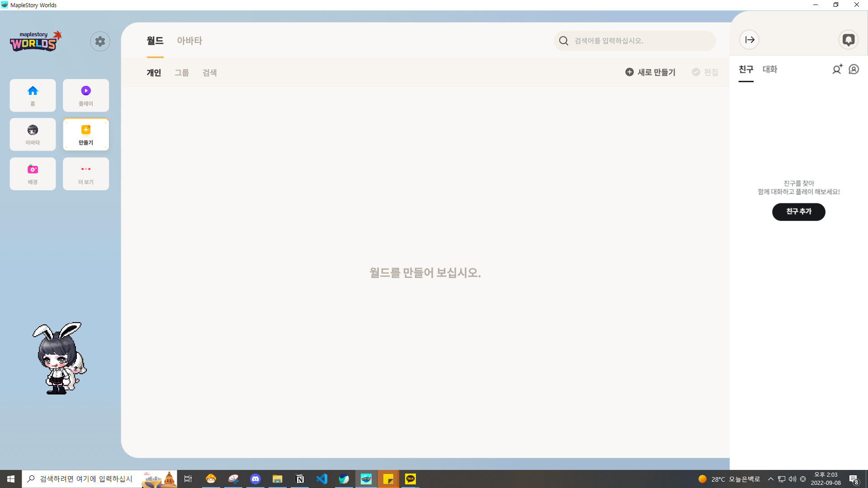Open Discord from the taskbar
The image size is (868, 488).
tap(255, 479)
